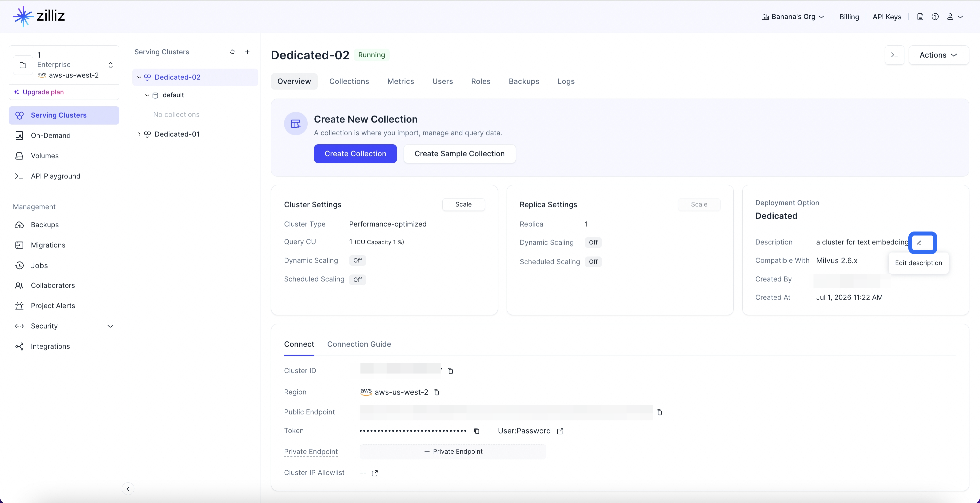The height and width of the screenshot is (503, 980).
Task: Open User:Password external link
Action: (x=560, y=431)
